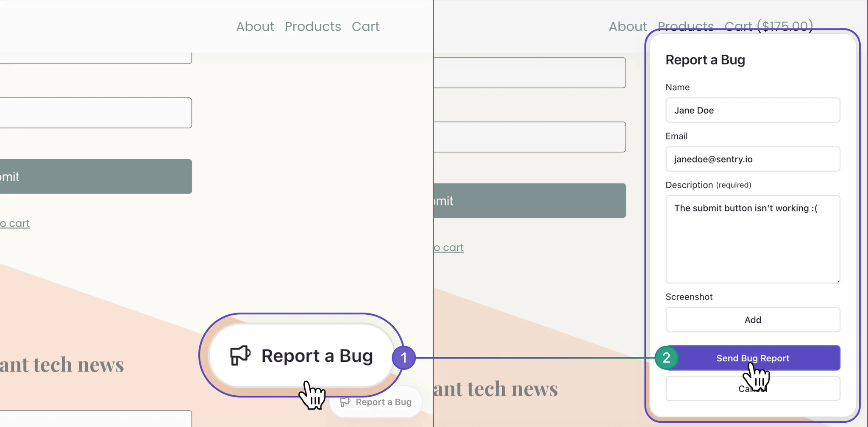The height and width of the screenshot is (427, 868).
Task: Send the bug report
Action: [x=753, y=358]
